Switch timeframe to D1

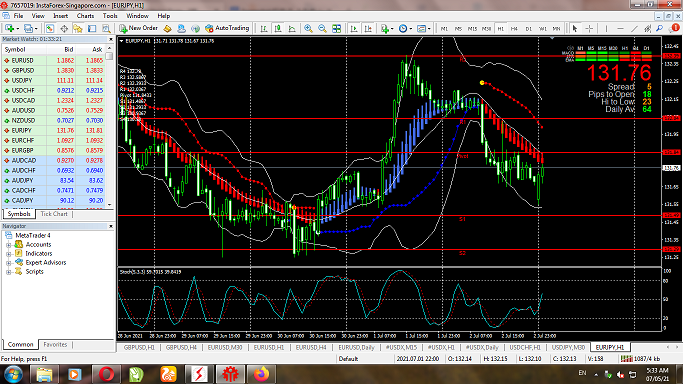click(528, 29)
